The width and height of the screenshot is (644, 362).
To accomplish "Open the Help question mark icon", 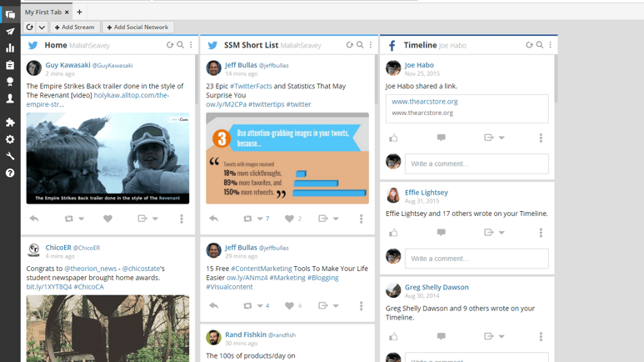I will coord(10,173).
